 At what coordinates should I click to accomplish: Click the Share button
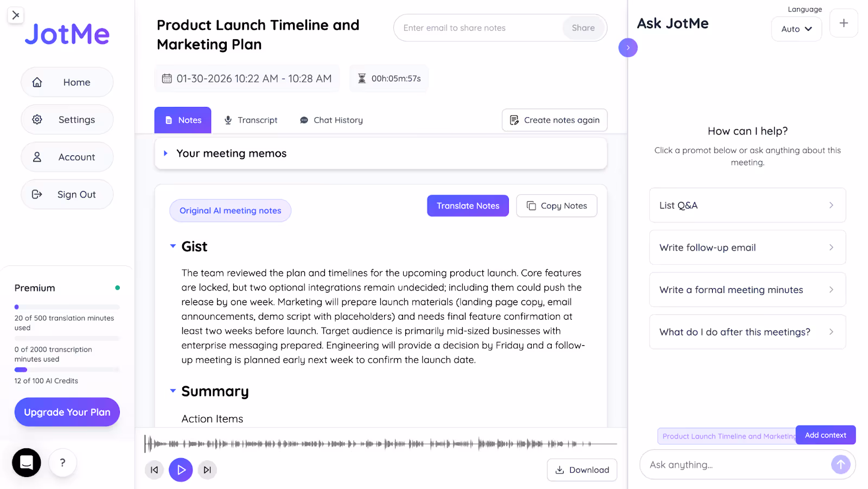(583, 28)
